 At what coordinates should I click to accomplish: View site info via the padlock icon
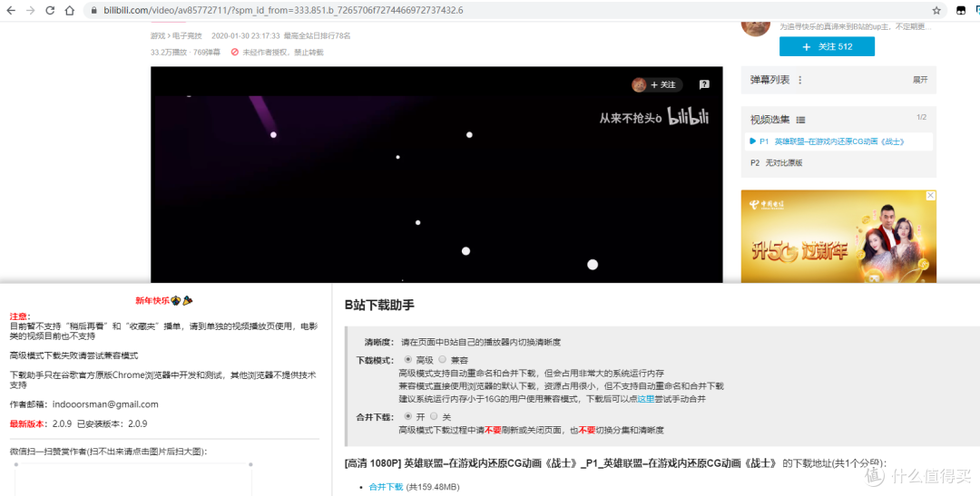tap(93, 11)
